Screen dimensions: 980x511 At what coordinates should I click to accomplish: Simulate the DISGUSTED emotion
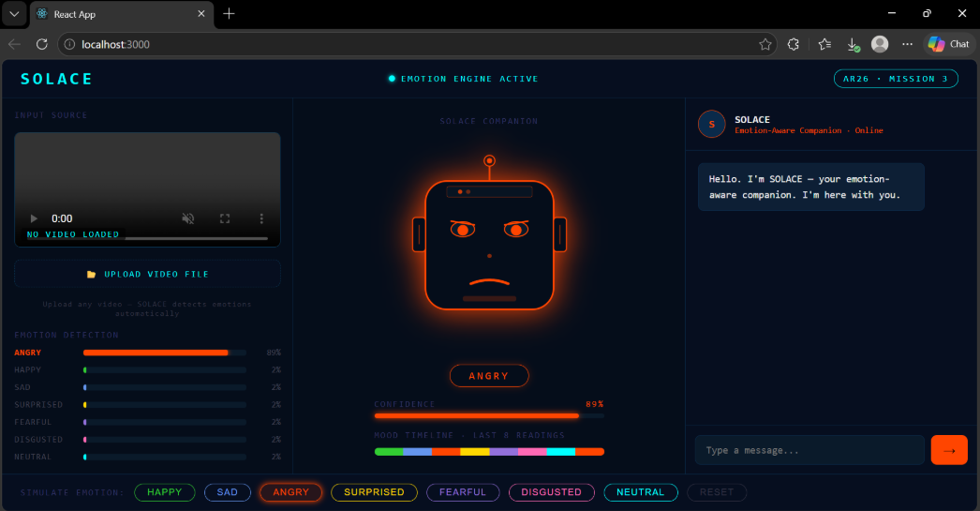(551, 492)
